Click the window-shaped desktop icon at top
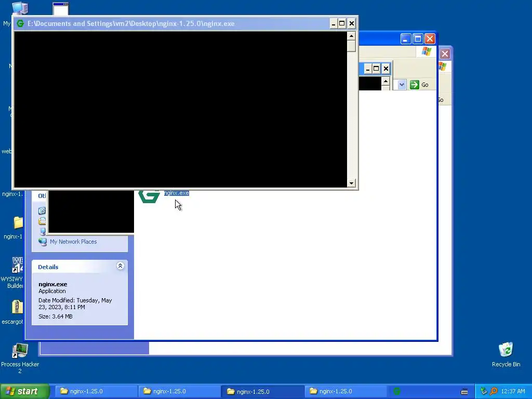Screen dimensions: 532x399 point(61,9)
